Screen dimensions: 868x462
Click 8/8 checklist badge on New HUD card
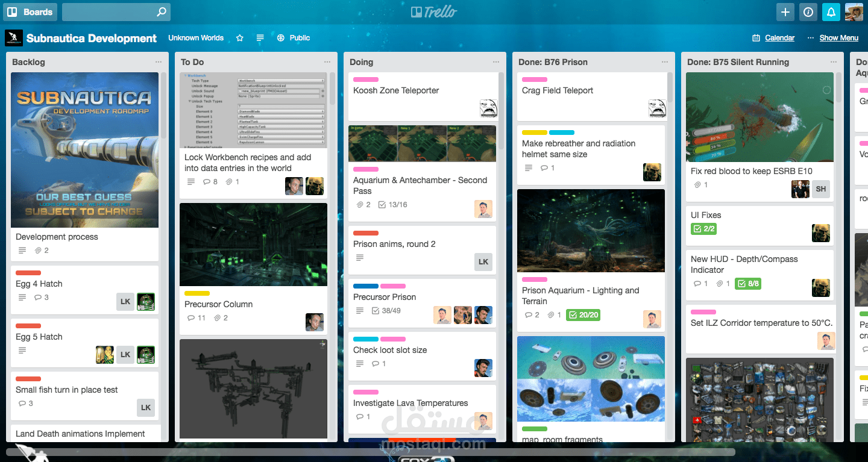(748, 284)
